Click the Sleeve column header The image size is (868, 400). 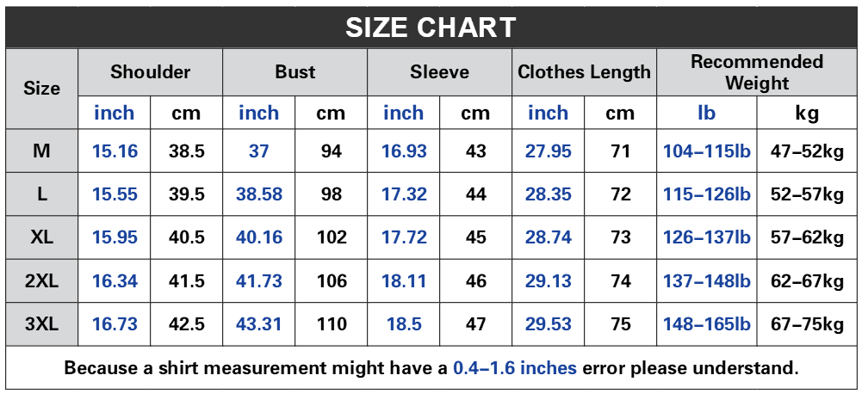(440, 72)
